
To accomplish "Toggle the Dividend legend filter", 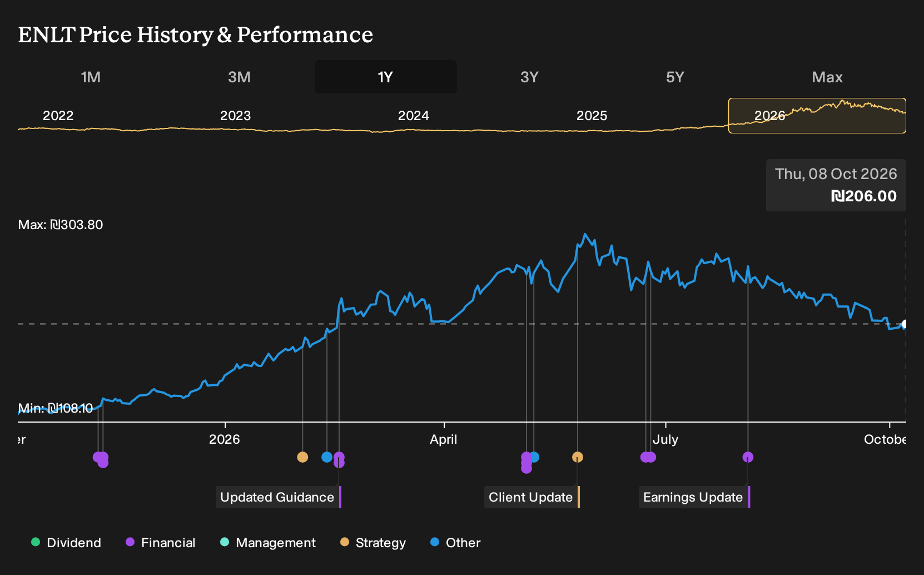I will coord(66,543).
